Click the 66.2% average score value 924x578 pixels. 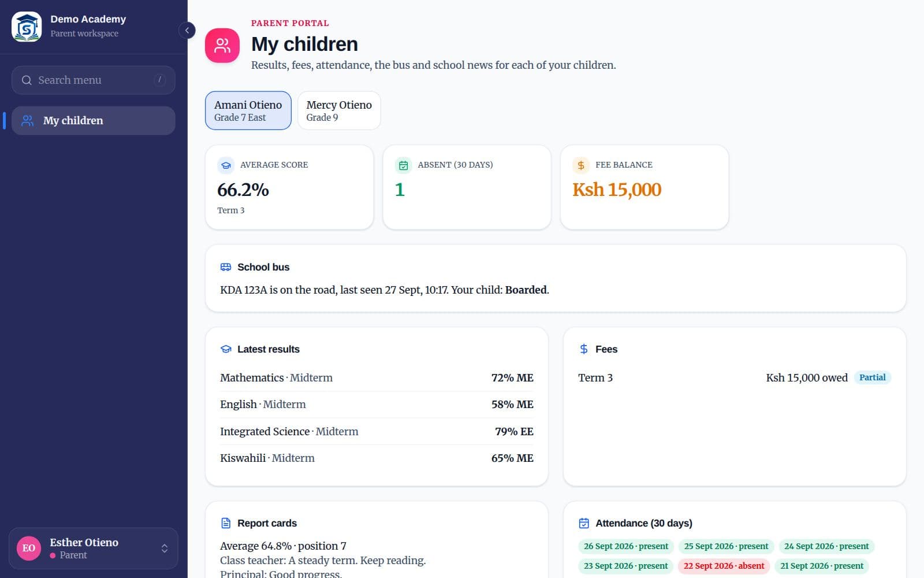(243, 190)
